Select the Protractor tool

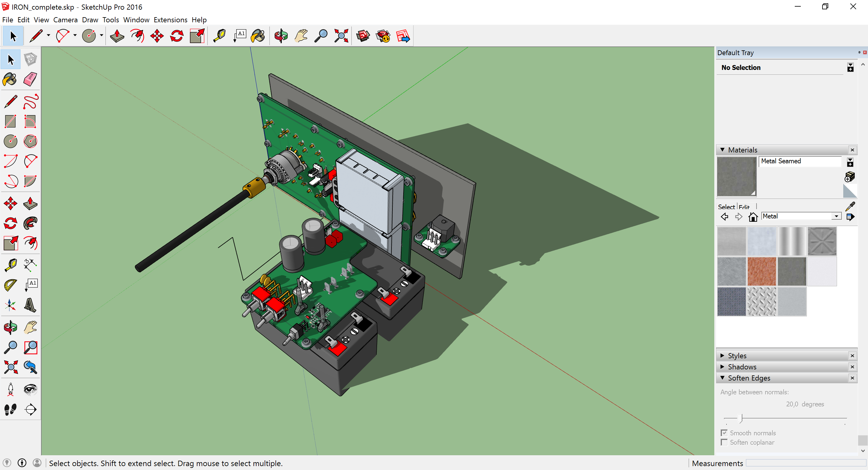click(11, 285)
